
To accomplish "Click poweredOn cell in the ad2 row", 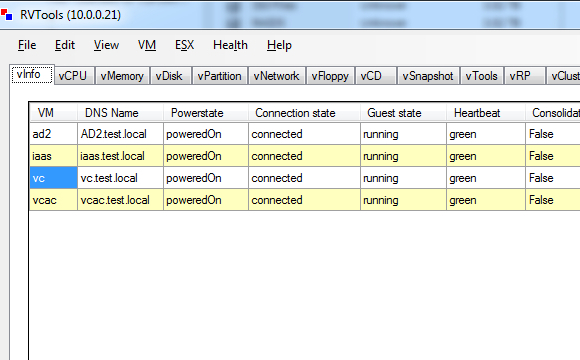I will (206, 134).
